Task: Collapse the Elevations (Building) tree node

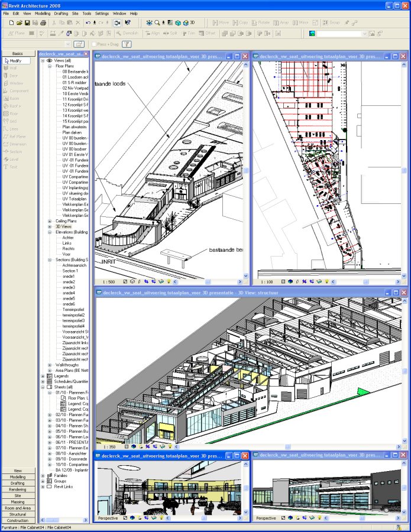Action: 50,232
